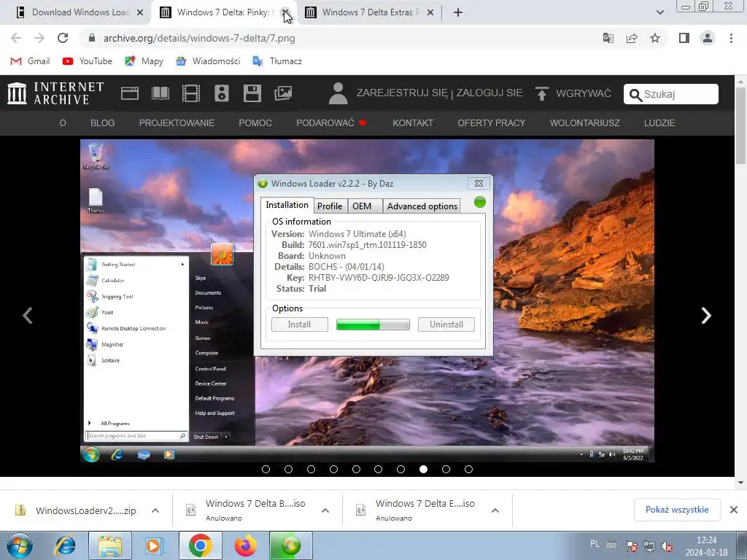
Task: Open LUDZIE navigation link
Action: pyautogui.click(x=659, y=122)
